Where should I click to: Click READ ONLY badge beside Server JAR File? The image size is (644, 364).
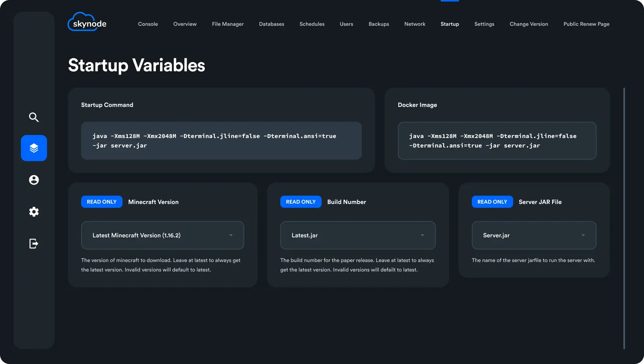(x=492, y=202)
